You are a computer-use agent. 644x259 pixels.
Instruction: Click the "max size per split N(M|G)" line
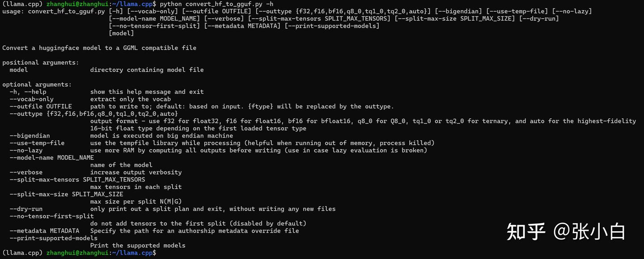(x=136, y=201)
